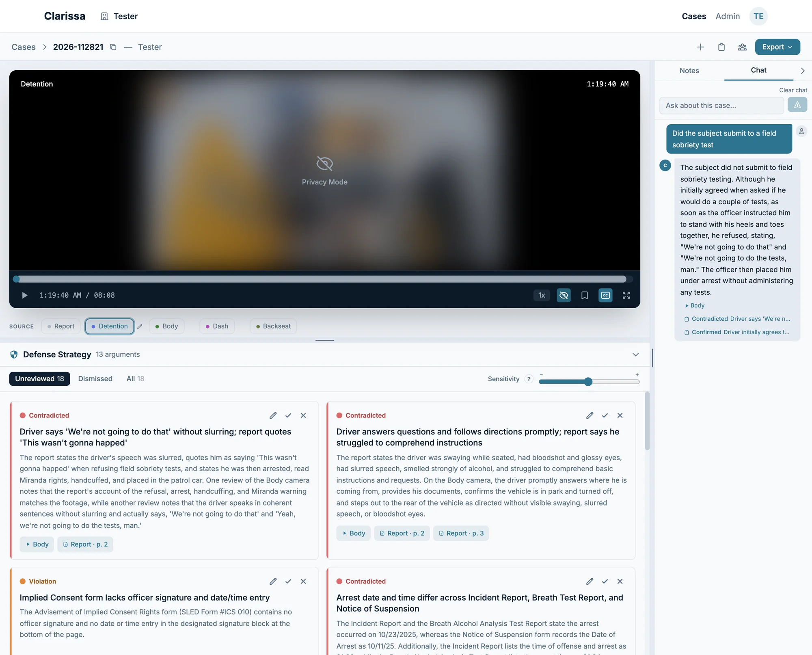Dismiss the Arrest date and time card
The width and height of the screenshot is (812, 655).
(620, 582)
